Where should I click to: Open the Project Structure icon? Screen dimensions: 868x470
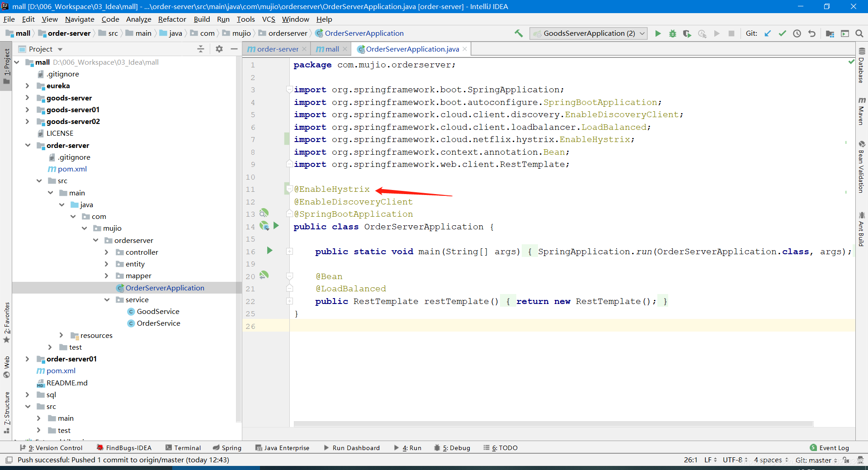tap(830, 33)
